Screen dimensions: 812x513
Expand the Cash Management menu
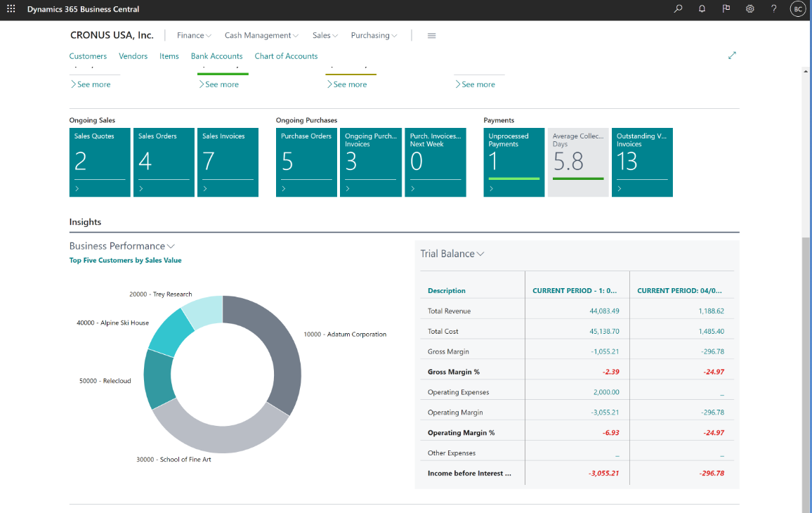pos(261,35)
